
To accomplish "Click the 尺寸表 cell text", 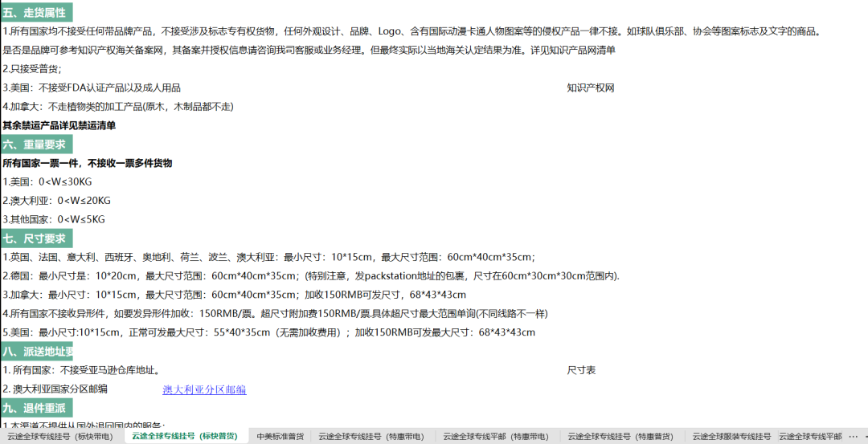I will (581, 370).
